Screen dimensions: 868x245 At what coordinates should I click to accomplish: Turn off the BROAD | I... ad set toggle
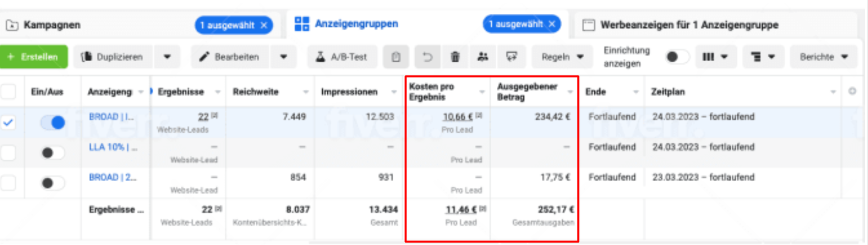[53, 122]
